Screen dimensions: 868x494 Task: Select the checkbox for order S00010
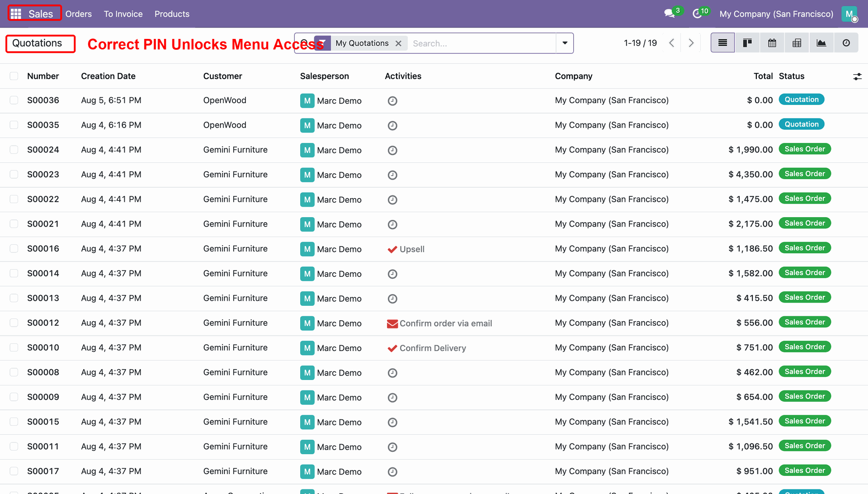14,347
